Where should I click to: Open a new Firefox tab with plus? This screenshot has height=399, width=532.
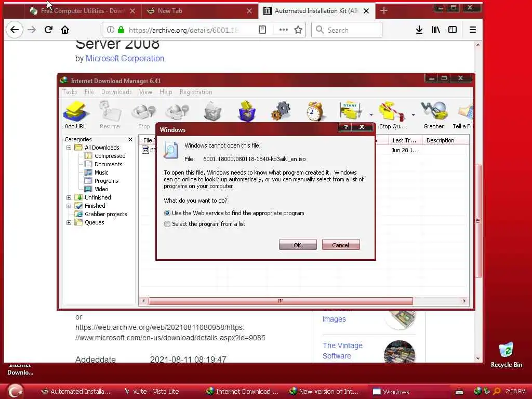tap(384, 11)
